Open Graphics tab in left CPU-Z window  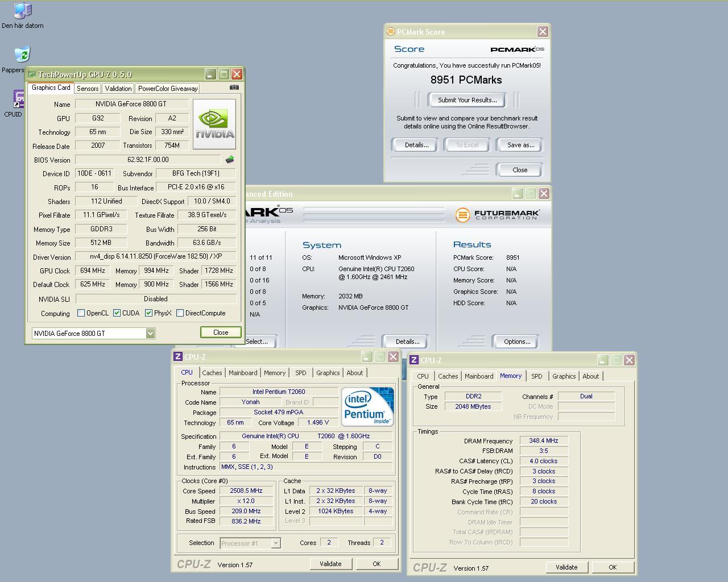[x=328, y=373]
